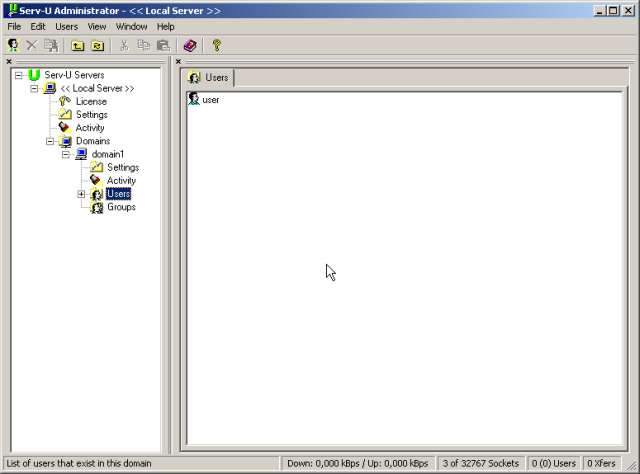Close the Serv-U Administrator window

pyautogui.click(x=628, y=11)
